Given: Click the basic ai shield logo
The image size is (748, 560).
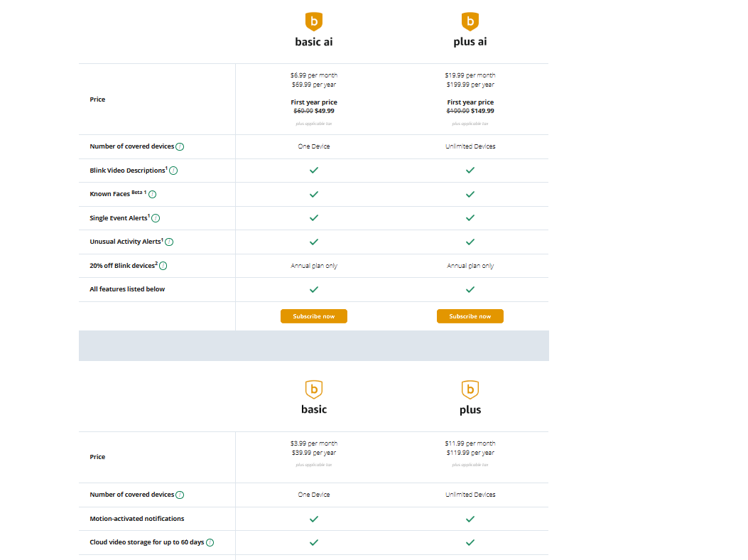Looking at the screenshot, I should tap(314, 21).
